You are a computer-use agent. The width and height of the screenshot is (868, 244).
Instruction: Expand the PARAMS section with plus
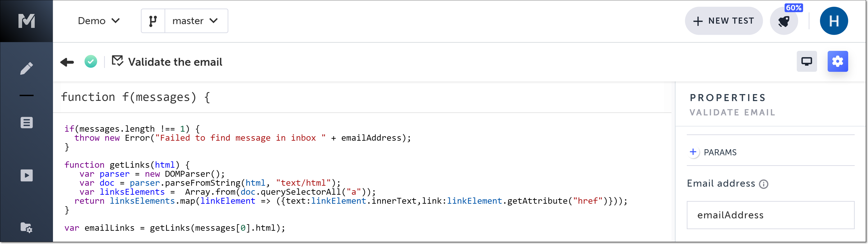coord(693,152)
